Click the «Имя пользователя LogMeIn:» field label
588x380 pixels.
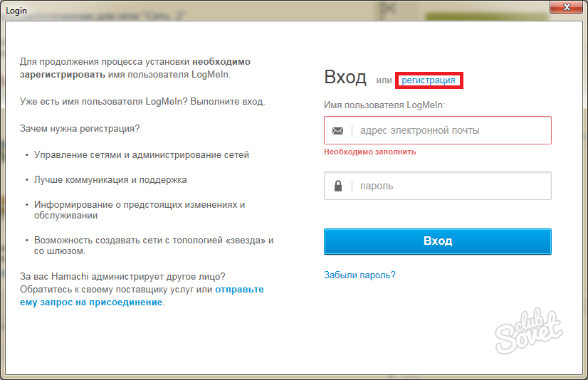pos(384,105)
